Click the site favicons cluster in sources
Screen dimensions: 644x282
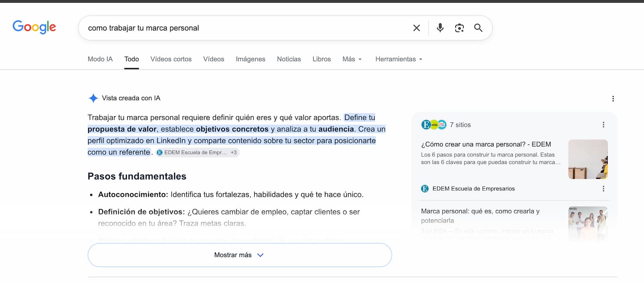tap(434, 125)
